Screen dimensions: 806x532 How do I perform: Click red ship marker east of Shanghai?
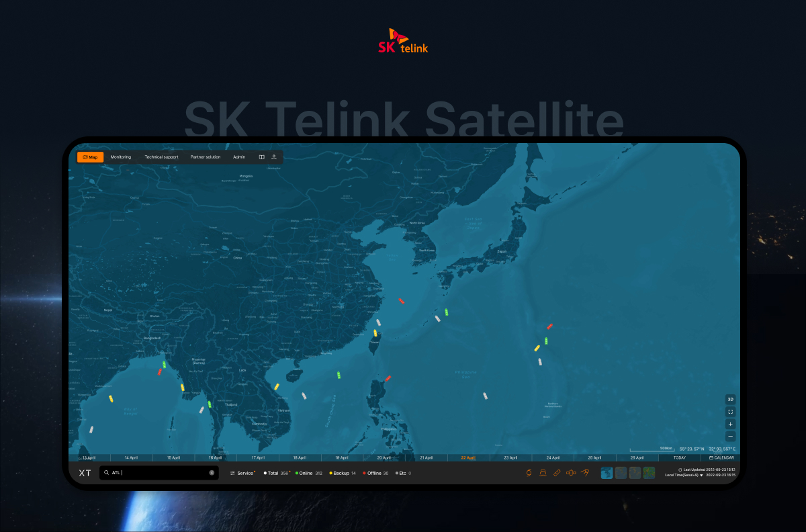pos(402,301)
